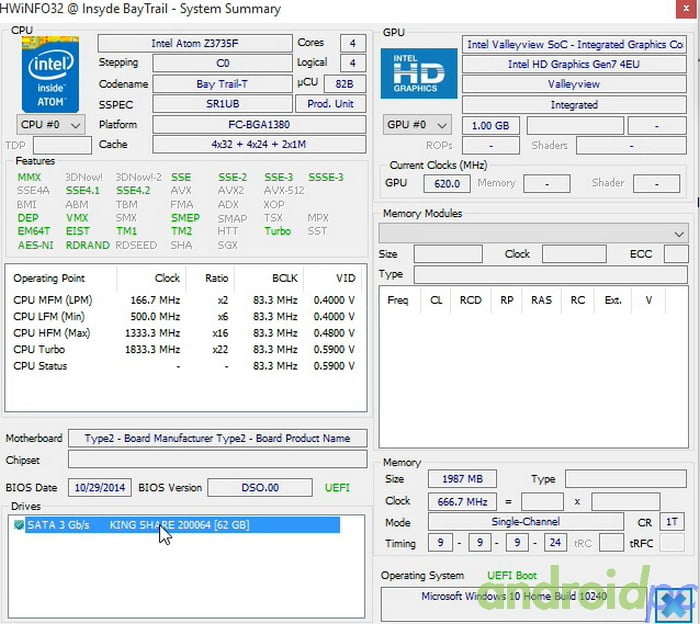Click the Freq column header in memory table
The image size is (700, 624).
(x=398, y=300)
